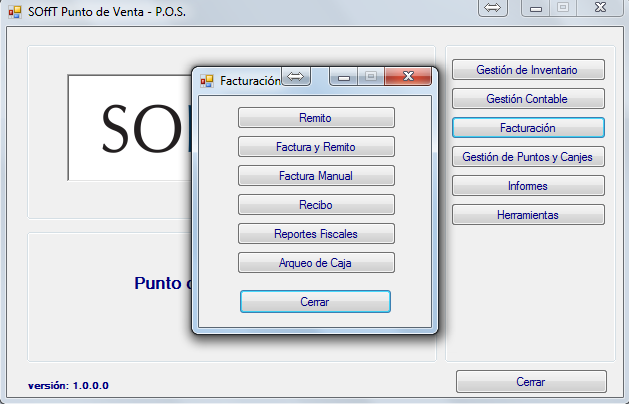The image size is (629, 404).
Task: Open Gestión de Inventario
Action: (528, 70)
